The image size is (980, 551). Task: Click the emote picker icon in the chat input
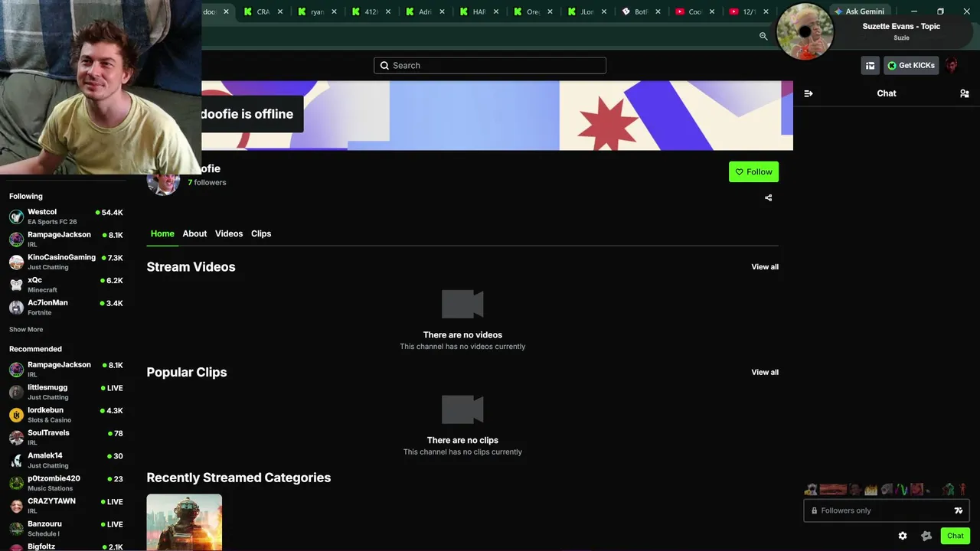pyautogui.click(x=958, y=510)
